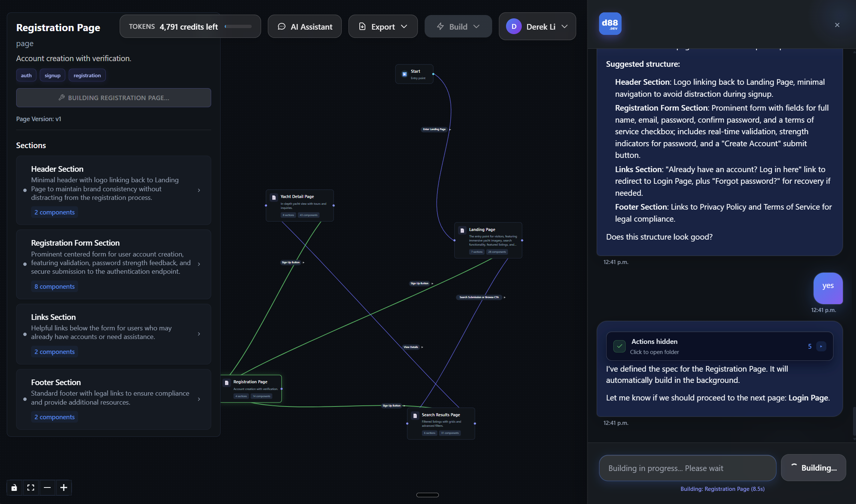This screenshot has height=504, width=856.
Task: Zoom in using the plus icon
Action: point(64,487)
